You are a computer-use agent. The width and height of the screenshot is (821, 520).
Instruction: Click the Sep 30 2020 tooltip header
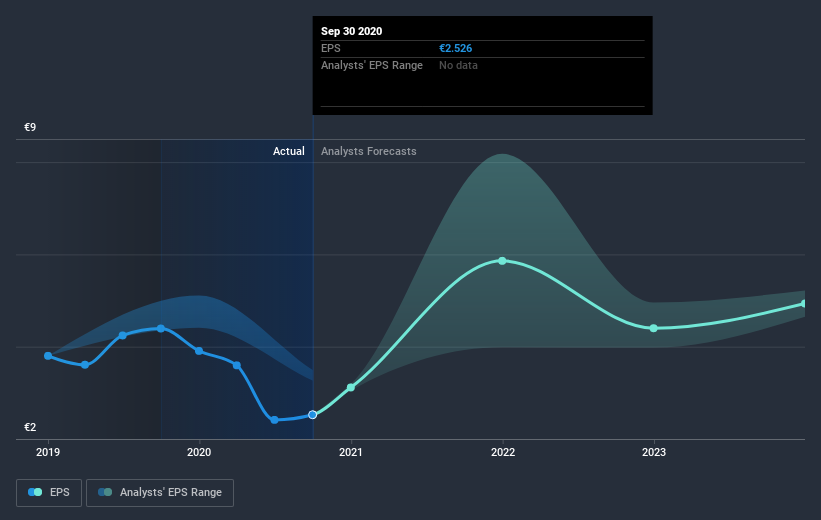[351, 31]
